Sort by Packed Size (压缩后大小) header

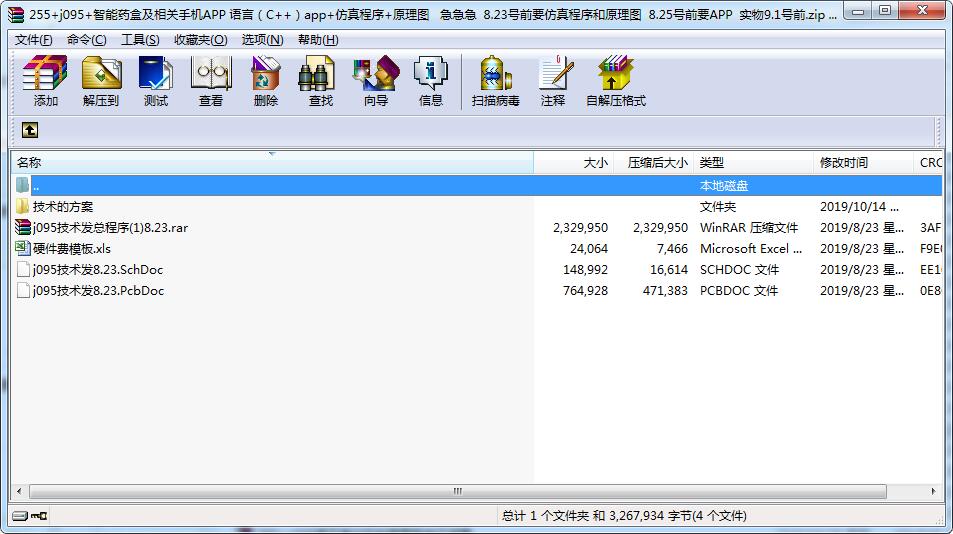tap(653, 162)
